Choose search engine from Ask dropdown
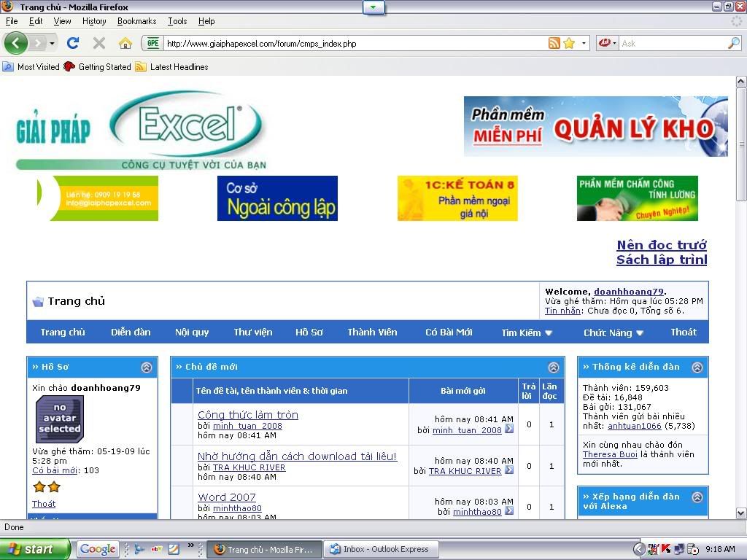The height and width of the screenshot is (560, 747). click(x=608, y=43)
